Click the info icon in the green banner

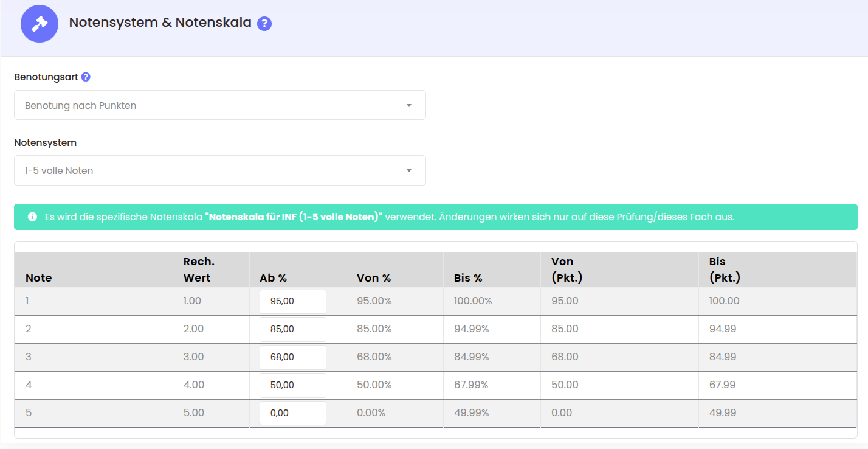tap(32, 217)
